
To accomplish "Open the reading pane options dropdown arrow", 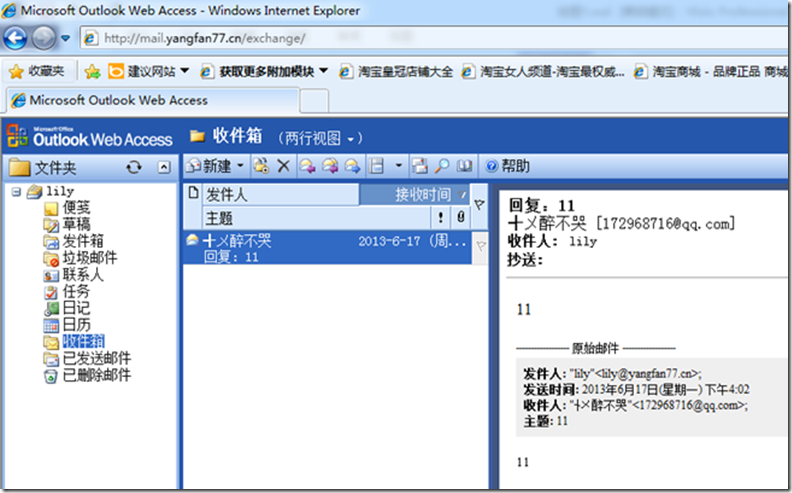I will [399, 166].
